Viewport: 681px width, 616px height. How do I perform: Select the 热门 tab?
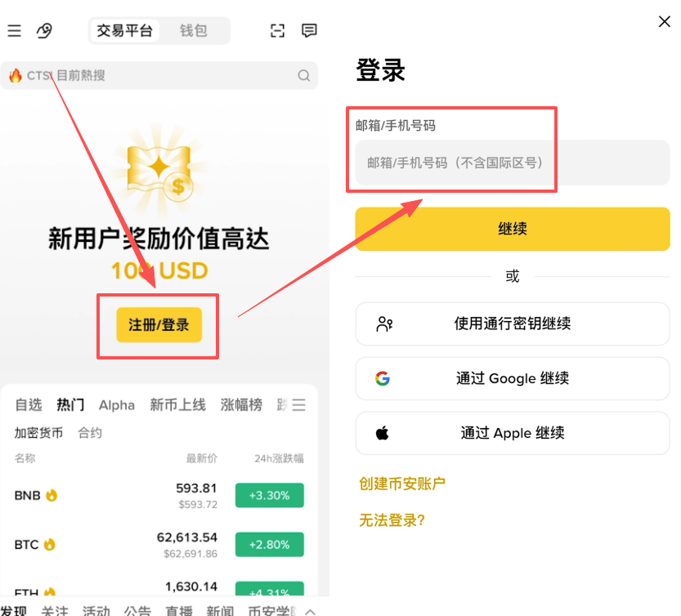click(x=70, y=404)
